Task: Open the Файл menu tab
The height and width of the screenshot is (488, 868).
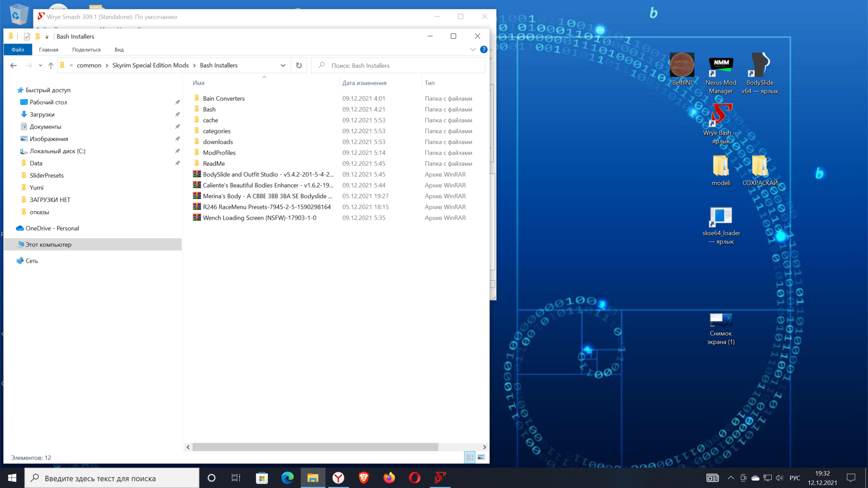Action: point(18,50)
